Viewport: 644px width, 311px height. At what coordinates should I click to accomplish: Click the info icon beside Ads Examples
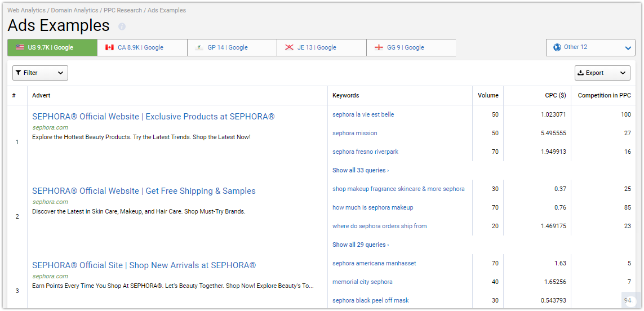point(122,26)
